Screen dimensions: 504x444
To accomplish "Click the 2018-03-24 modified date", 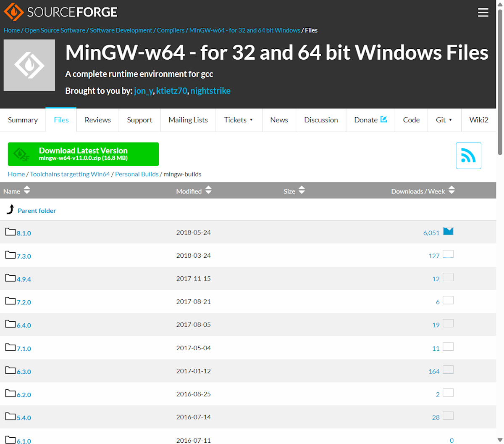I will click(x=194, y=255).
